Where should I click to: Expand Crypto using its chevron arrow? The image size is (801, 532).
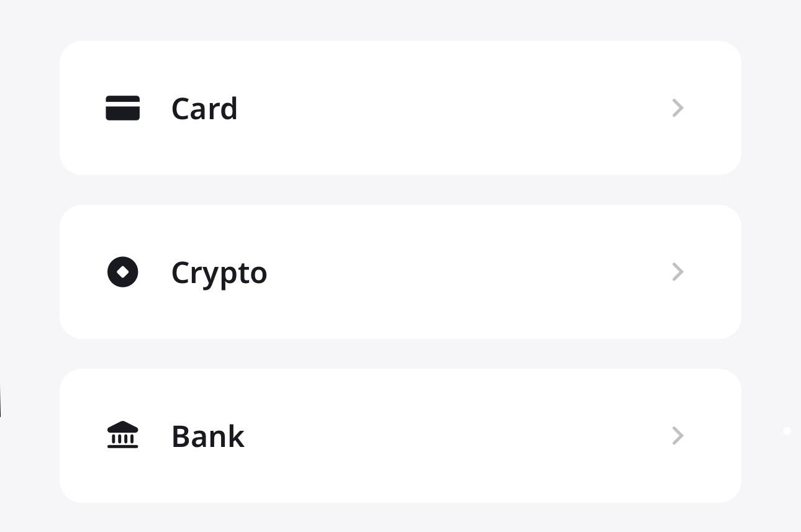pos(677,272)
